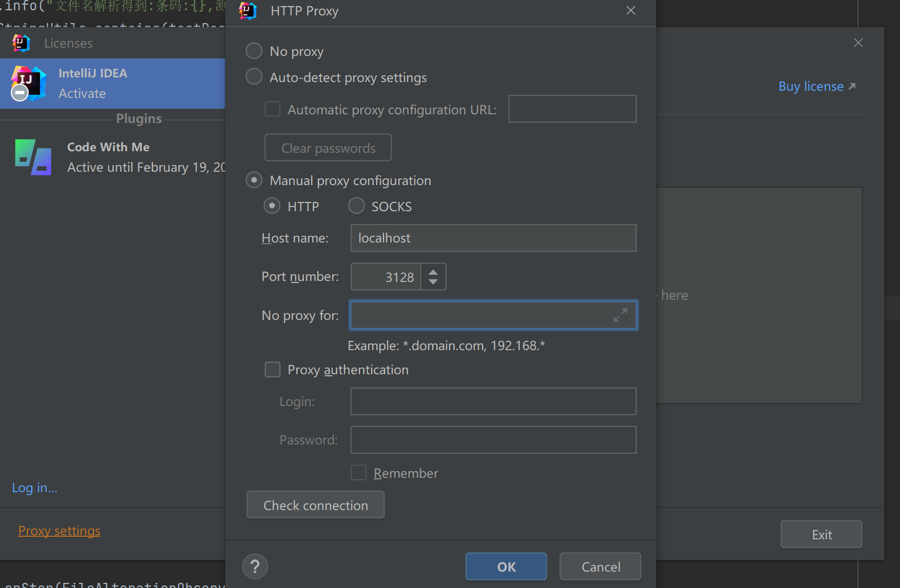Click the Clear passwords button

tap(328, 148)
